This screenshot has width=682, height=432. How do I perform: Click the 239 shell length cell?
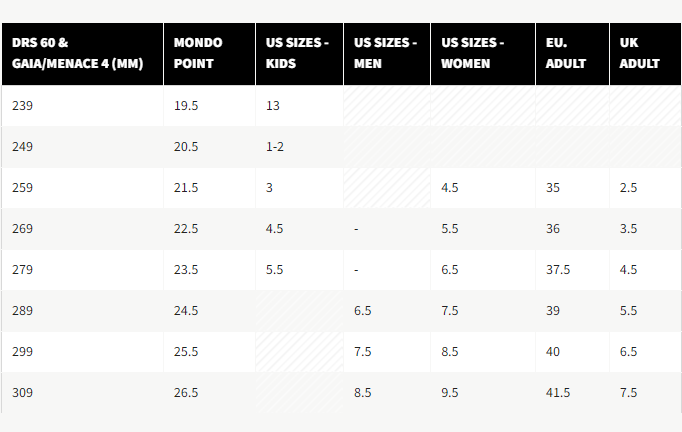[x=23, y=105]
